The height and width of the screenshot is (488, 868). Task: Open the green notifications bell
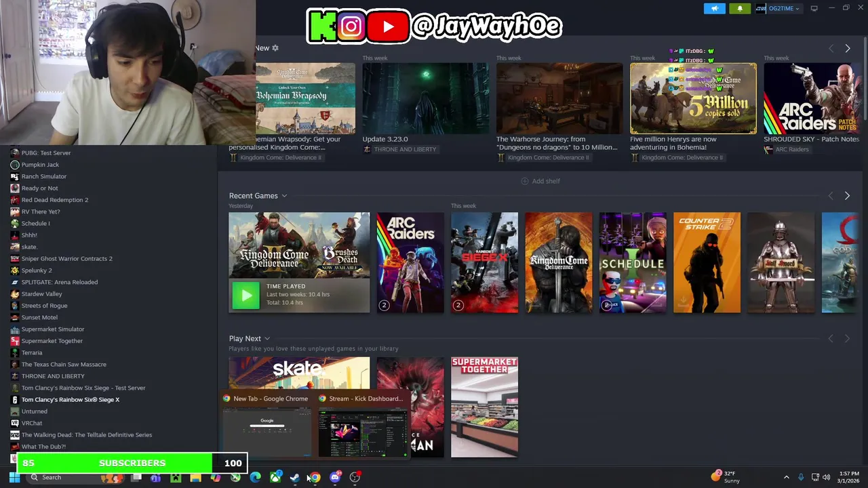(740, 8)
